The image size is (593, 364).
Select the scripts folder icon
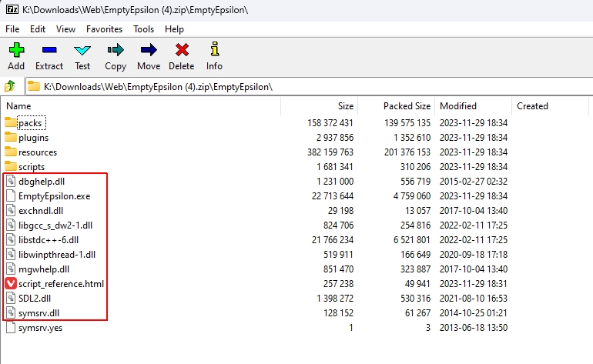[x=11, y=166]
